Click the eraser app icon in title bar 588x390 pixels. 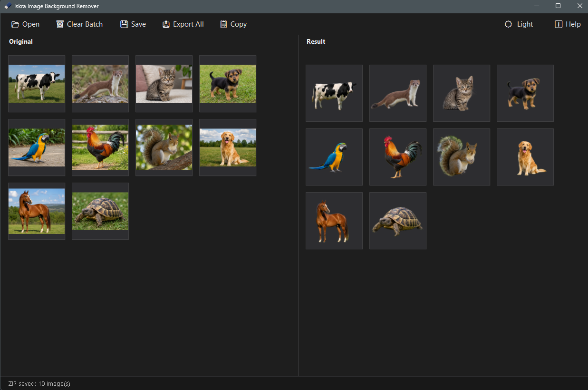coord(8,6)
